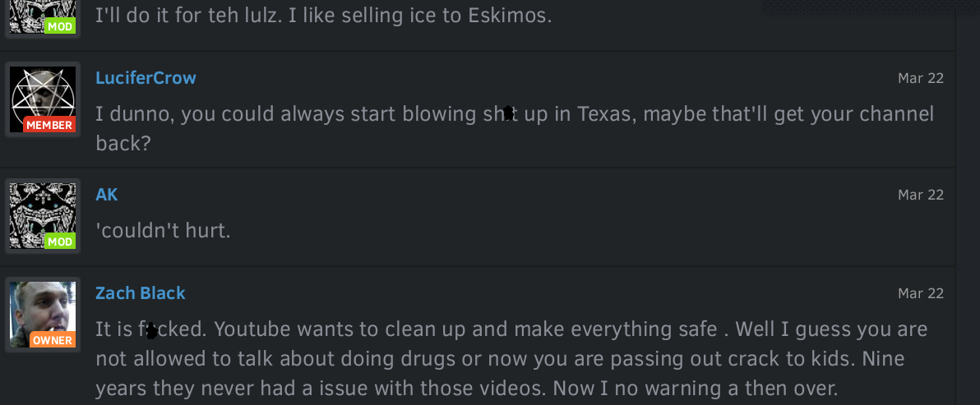The image size is (980, 405).
Task: Click MOD badge on the topmost partial avatar
Action: point(59,26)
